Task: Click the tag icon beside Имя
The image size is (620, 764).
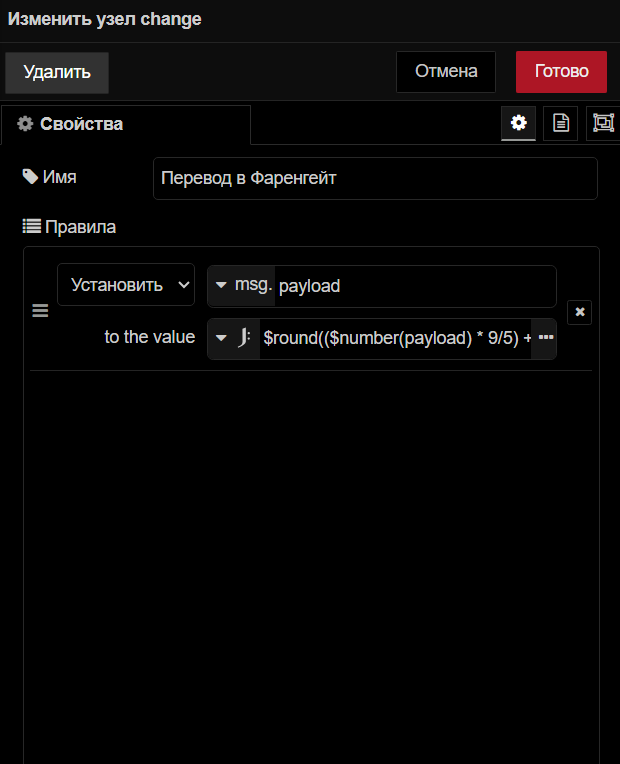Action: tap(30, 177)
